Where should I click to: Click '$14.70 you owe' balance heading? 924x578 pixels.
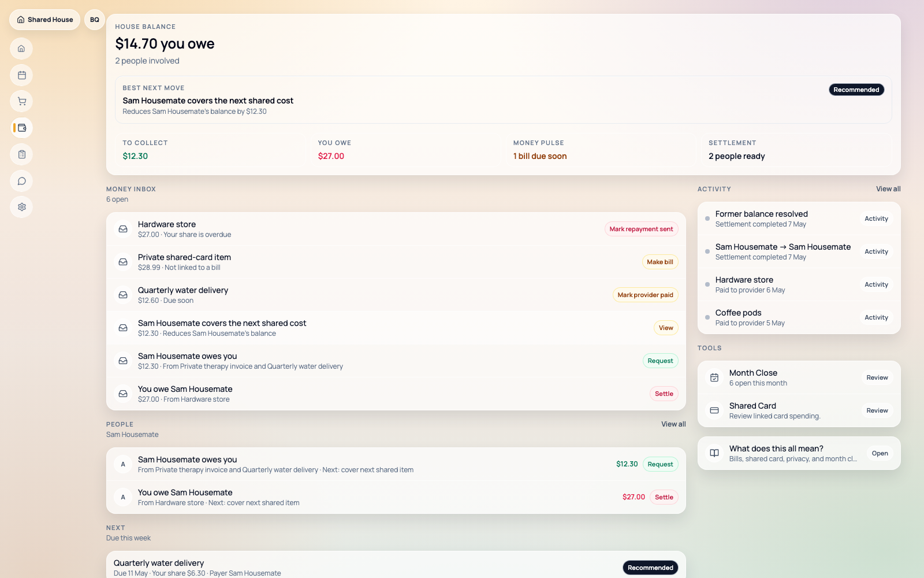coord(165,44)
